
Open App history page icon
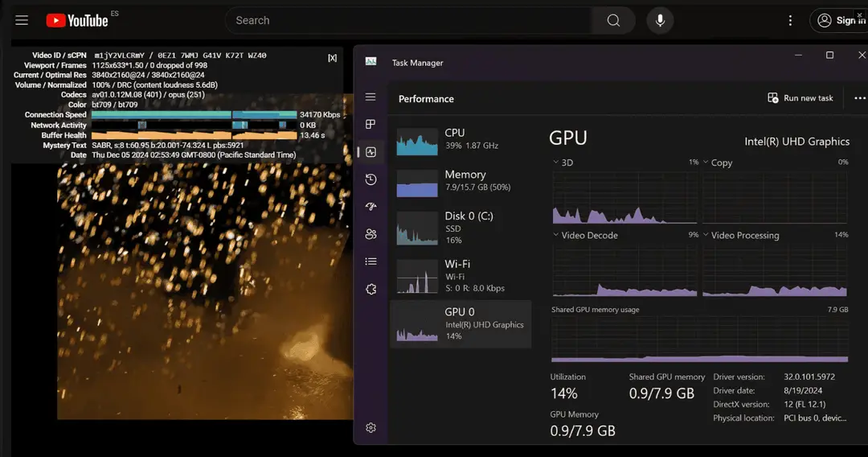point(371,179)
